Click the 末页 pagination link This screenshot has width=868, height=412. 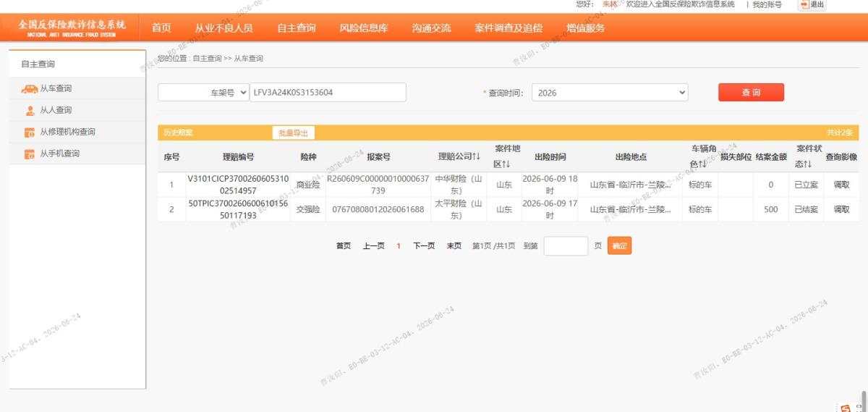454,246
